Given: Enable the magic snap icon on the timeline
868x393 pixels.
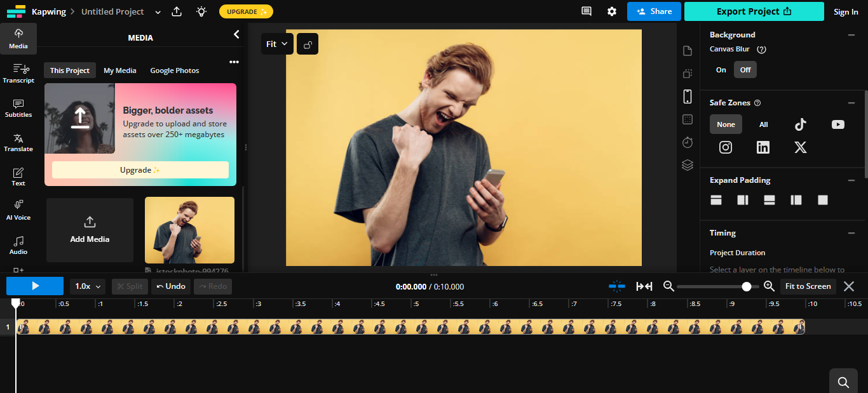Looking at the screenshot, I should [x=616, y=286].
